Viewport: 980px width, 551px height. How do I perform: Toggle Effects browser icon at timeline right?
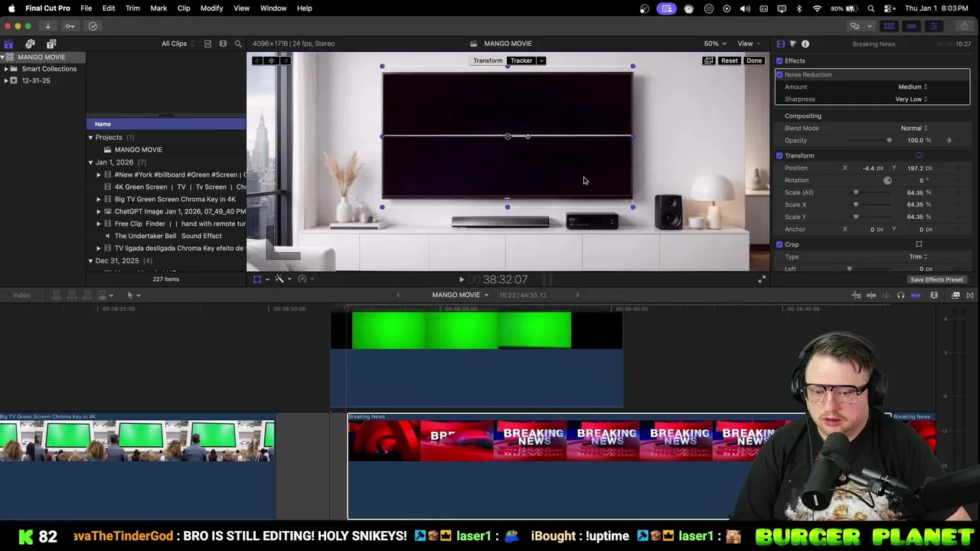955,295
